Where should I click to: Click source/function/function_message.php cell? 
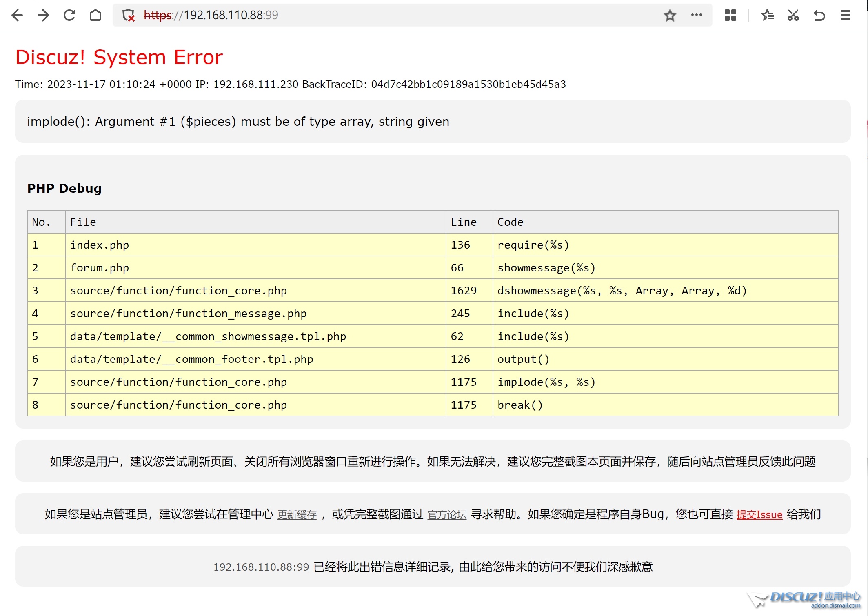[255, 314]
